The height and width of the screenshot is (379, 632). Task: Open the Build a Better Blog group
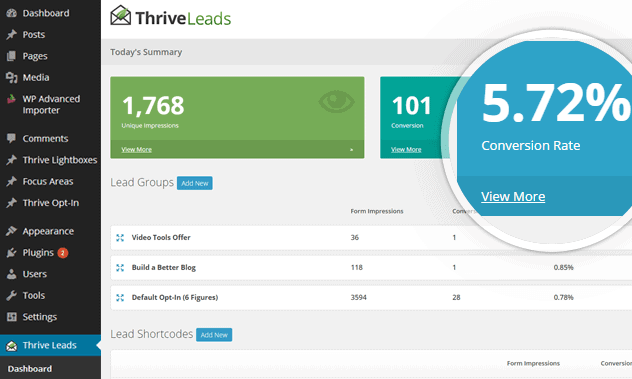[x=164, y=267]
